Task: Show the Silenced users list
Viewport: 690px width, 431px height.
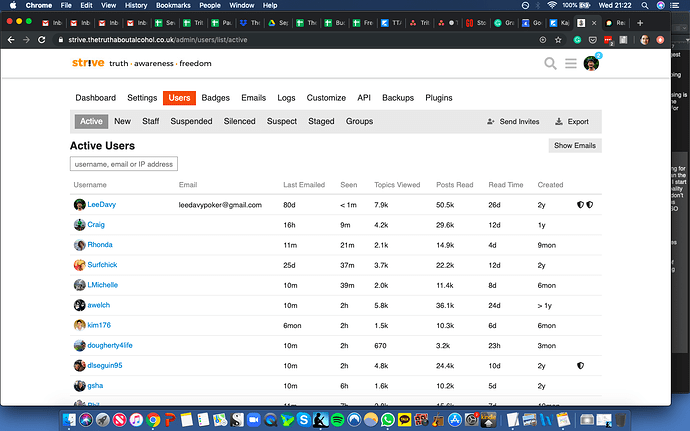Action: click(239, 121)
